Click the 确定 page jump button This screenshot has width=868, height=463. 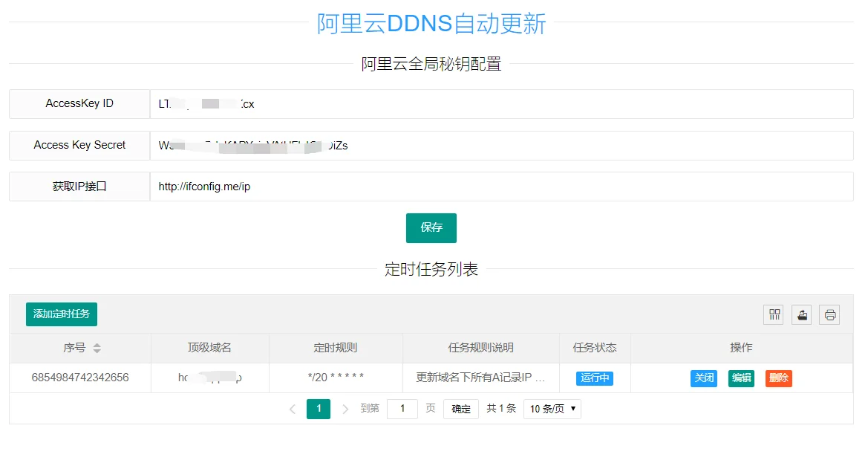460,409
